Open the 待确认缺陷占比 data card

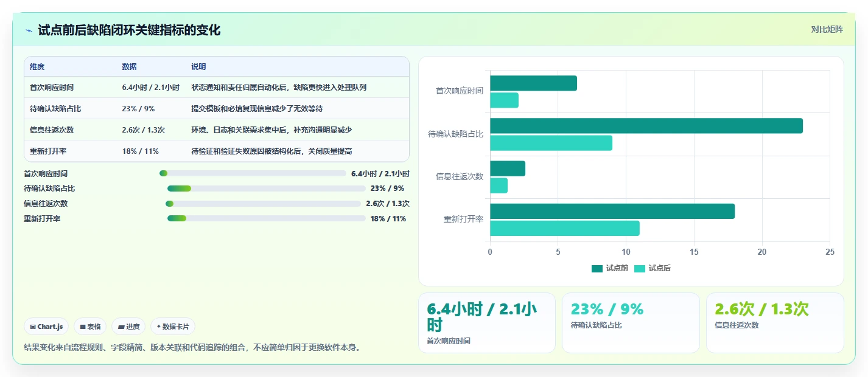(x=631, y=323)
